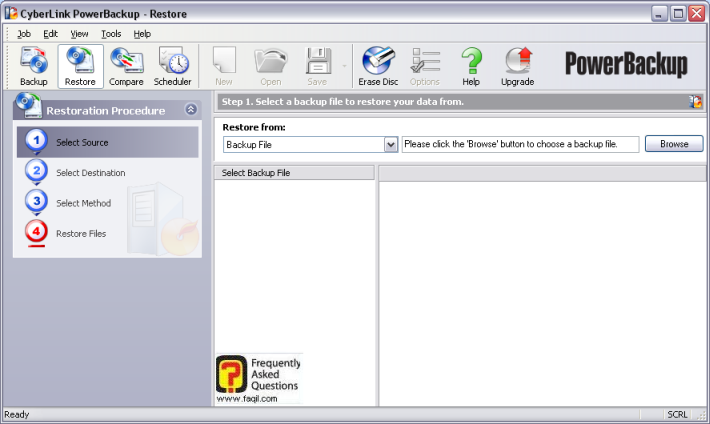
Task: Open Help from the toolbar
Action: (471, 67)
